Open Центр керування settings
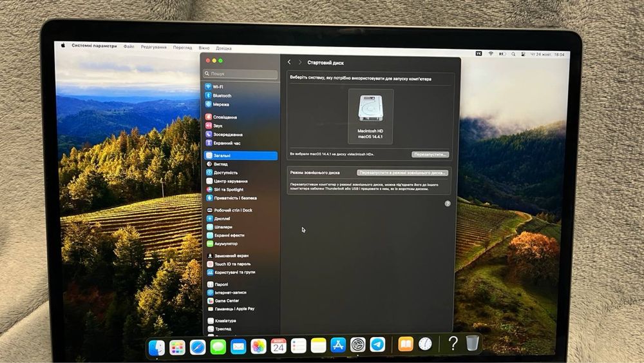Image resolution: width=644 pixels, height=363 pixels. pyautogui.click(x=241, y=181)
